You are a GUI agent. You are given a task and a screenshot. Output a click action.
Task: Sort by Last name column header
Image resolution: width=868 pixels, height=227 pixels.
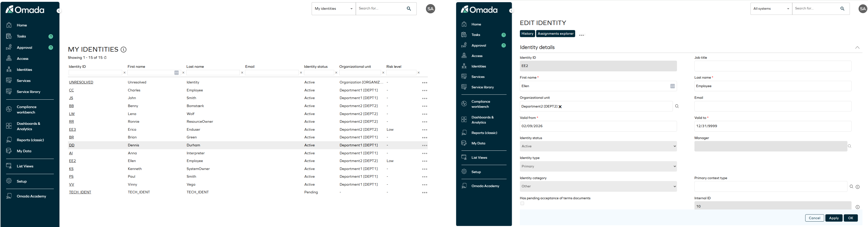click(x=195, y=67)
